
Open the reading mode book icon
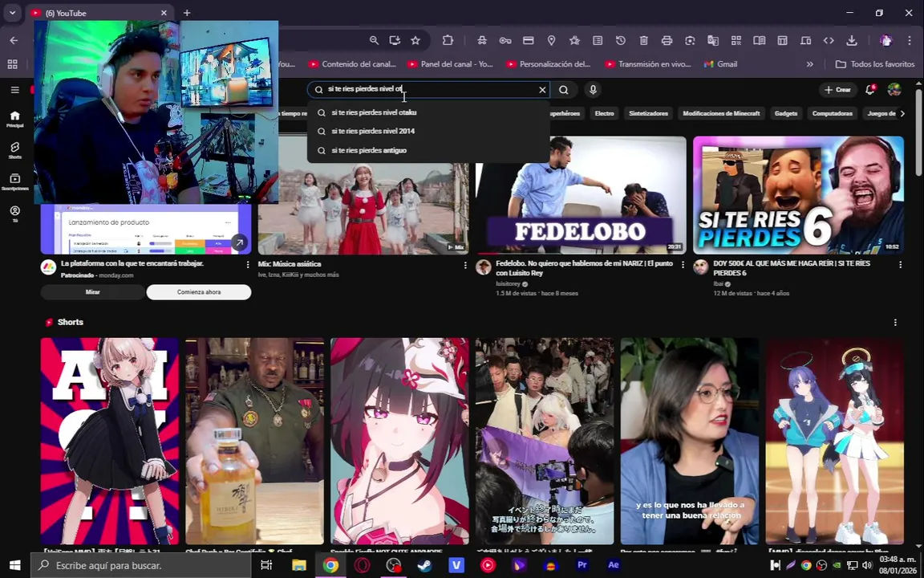coord(759,40)
